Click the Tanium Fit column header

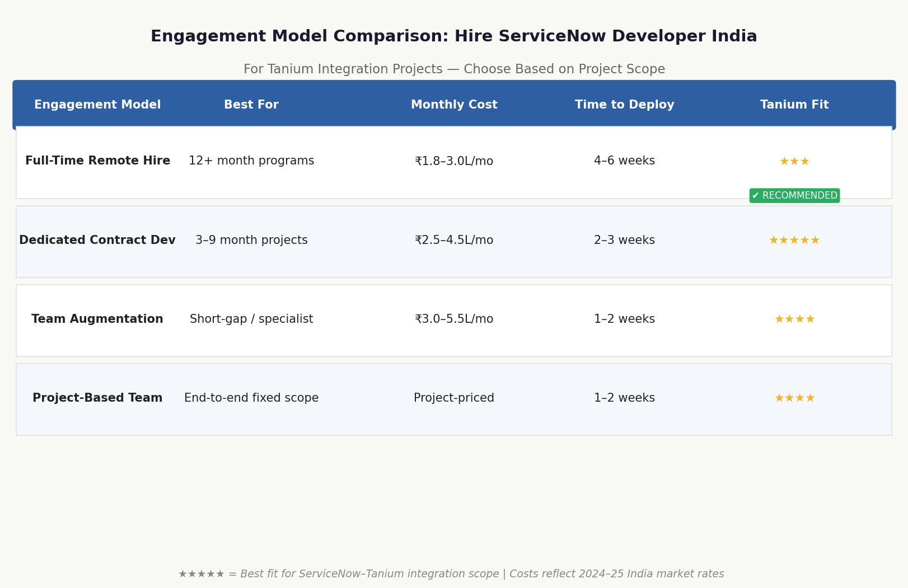coord(794,105)
